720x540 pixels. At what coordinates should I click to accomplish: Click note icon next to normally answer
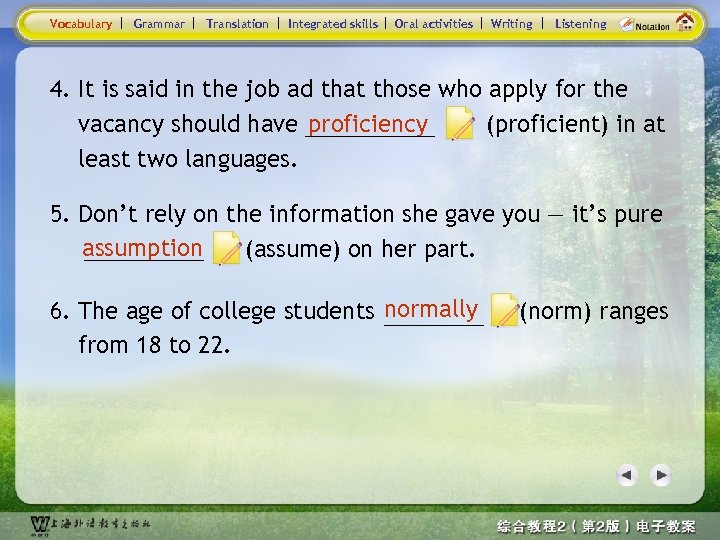pos(505,310)
